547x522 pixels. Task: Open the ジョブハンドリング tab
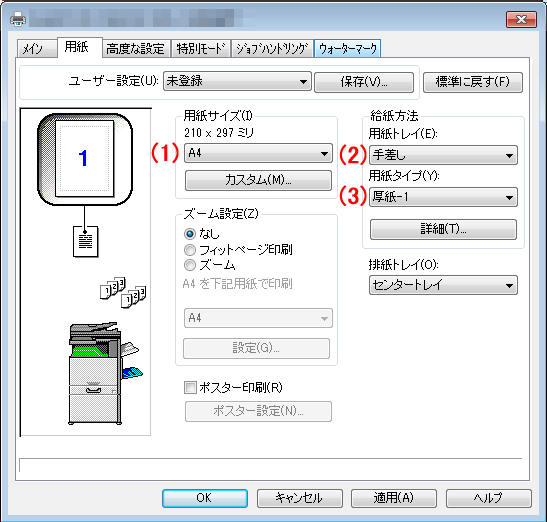point(272,49)
